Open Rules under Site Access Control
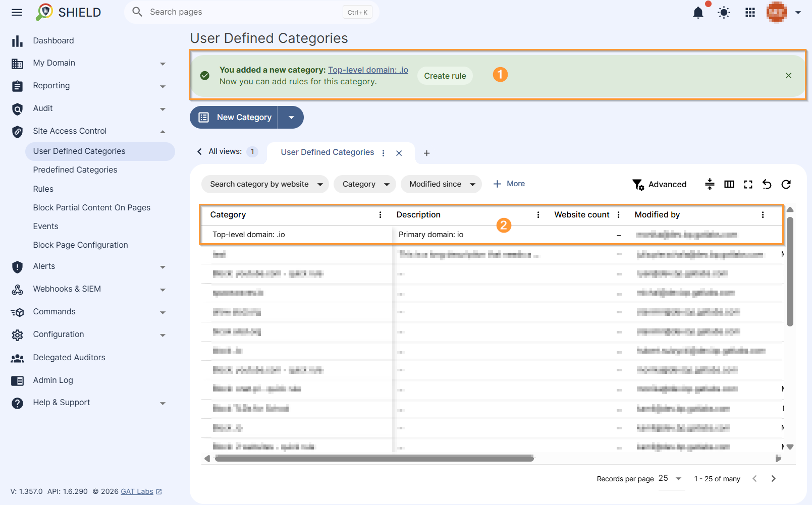Image resolution: width=812 pixels, height=505 pixels. [x=43, y=189]
